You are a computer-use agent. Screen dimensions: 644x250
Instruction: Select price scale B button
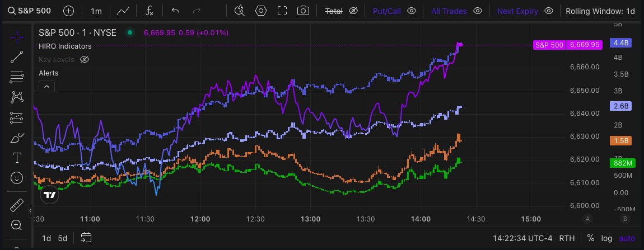(x=625, y=219)
